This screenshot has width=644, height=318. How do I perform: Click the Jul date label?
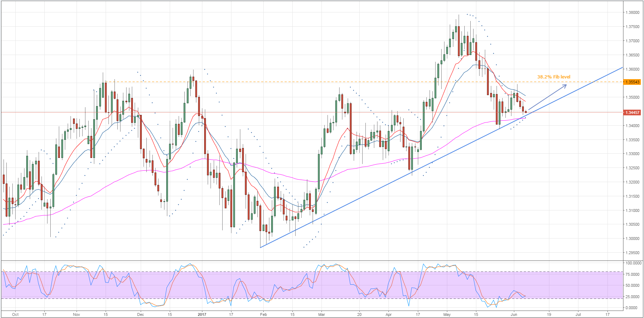578,314
